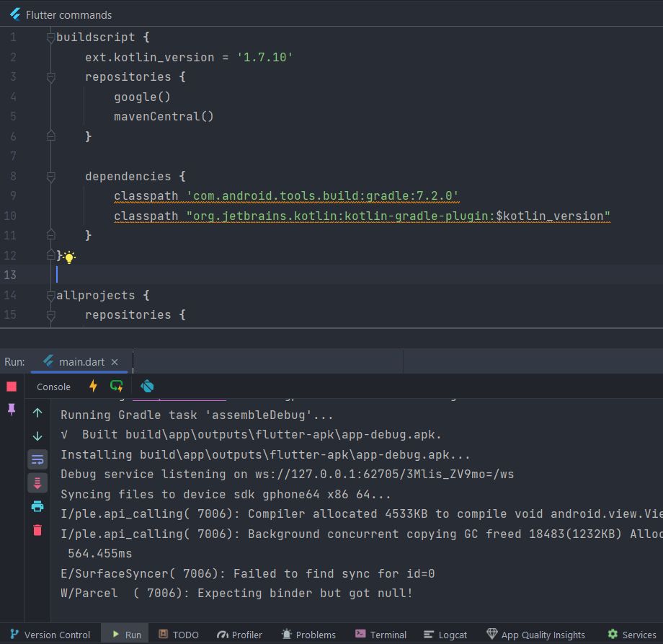Jump to previous message with the up arrow
Screen dimensions: 663x644
point(37,414)
